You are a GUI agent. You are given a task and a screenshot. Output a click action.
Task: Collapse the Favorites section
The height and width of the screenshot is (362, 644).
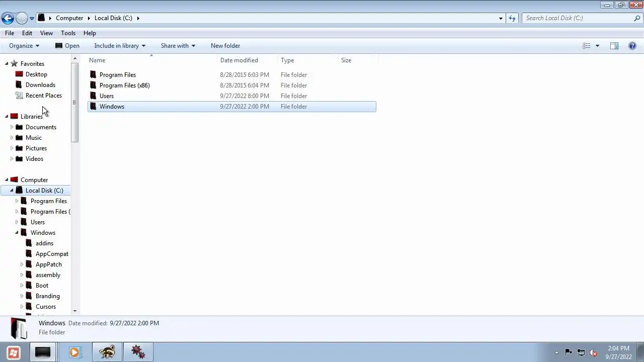click(x=7, y=64)
